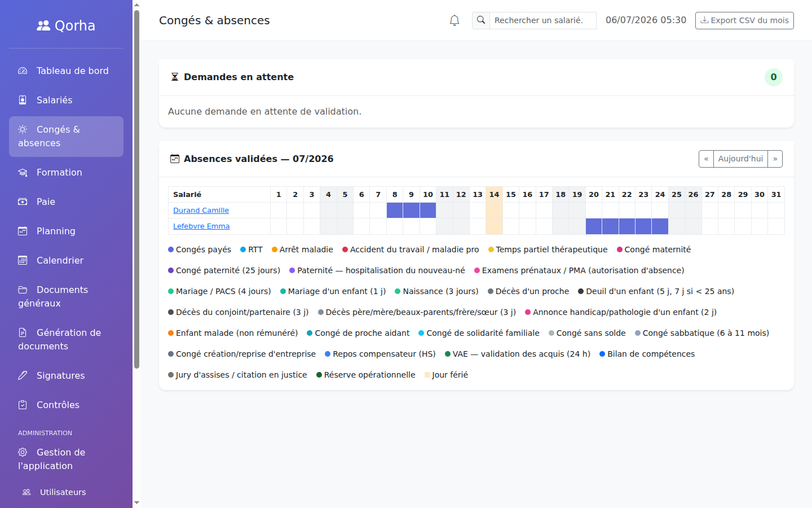Click the Documents généraux folder icon
This screenshot has width=812, height=508.
pyautogui.click(x=23, y=290)
